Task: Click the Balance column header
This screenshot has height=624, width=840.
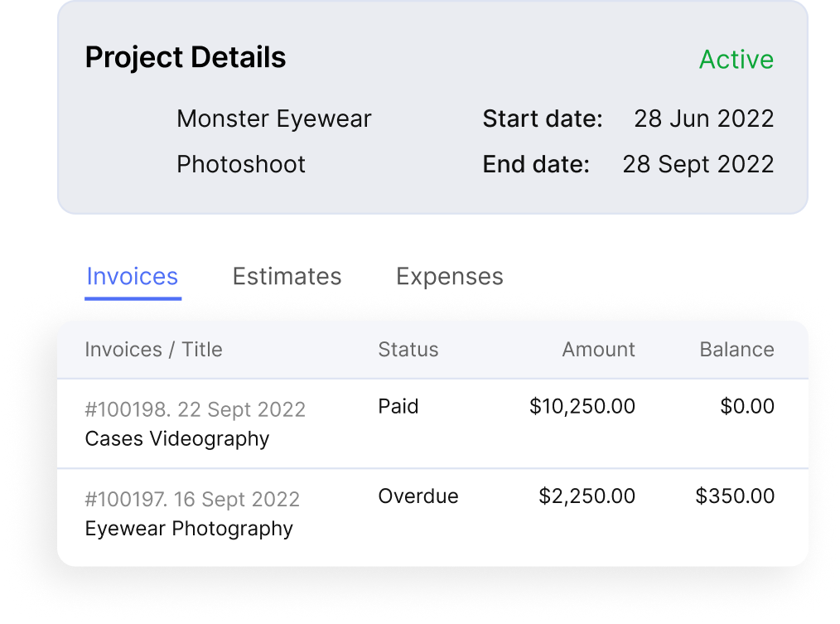Action: (737, 350)
